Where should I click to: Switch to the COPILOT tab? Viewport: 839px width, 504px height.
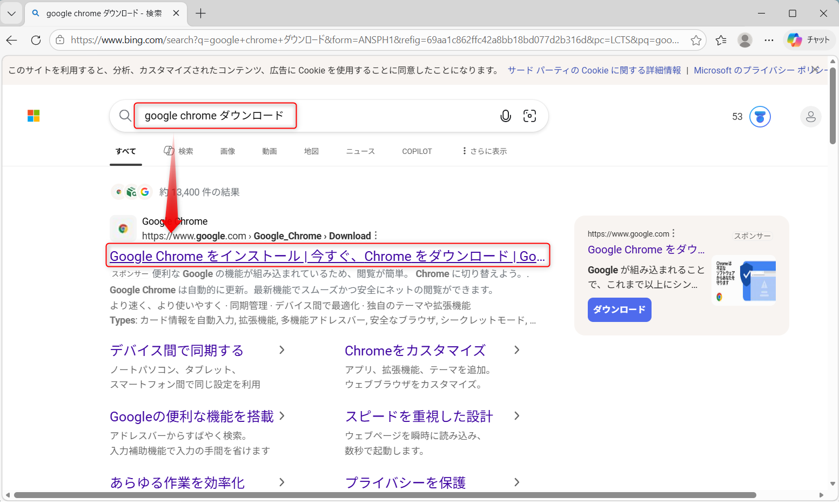pos(417,151)
